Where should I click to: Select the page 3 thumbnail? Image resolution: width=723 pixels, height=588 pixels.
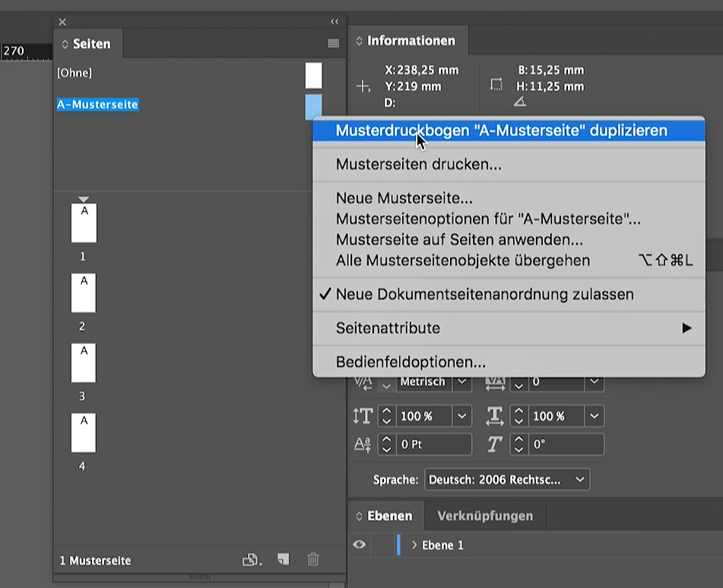click(x=84, y=363)
